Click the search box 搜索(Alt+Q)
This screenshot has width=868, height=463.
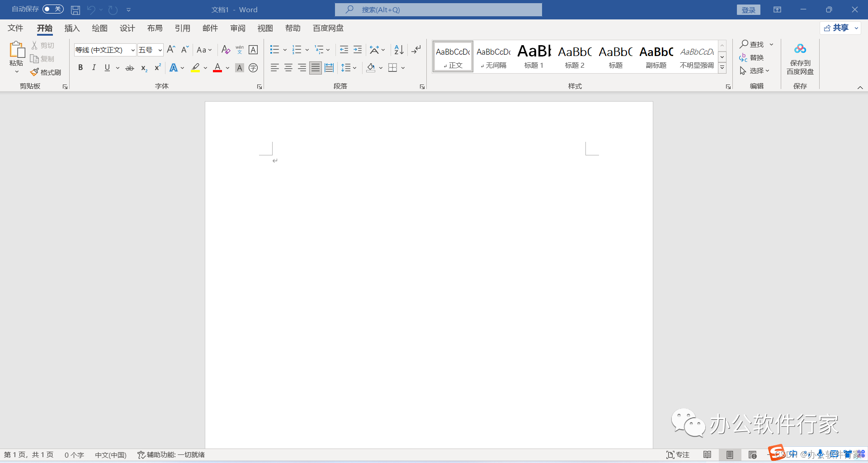pyautogui.click(x=438, y=9)
